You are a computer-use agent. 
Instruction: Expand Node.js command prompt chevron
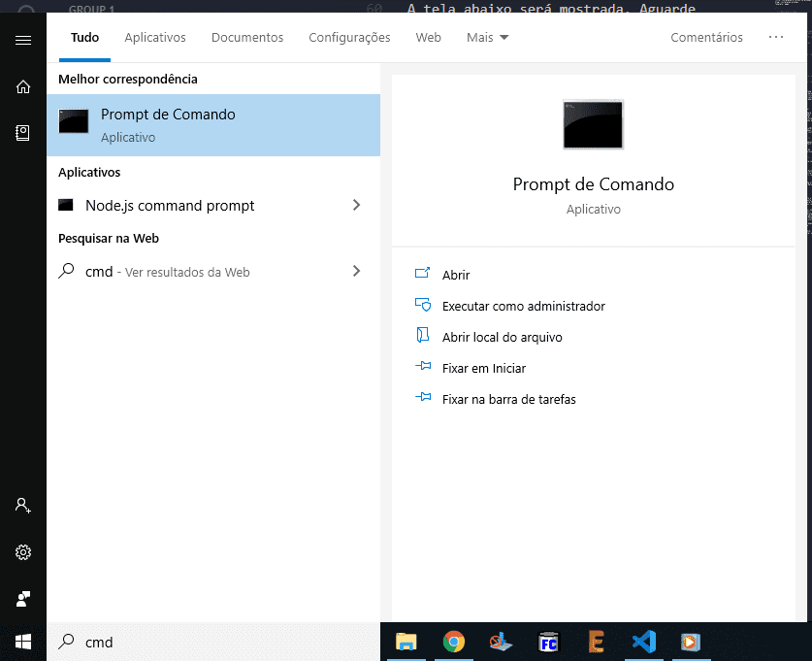pyautogui.click(x=356, y=205)
